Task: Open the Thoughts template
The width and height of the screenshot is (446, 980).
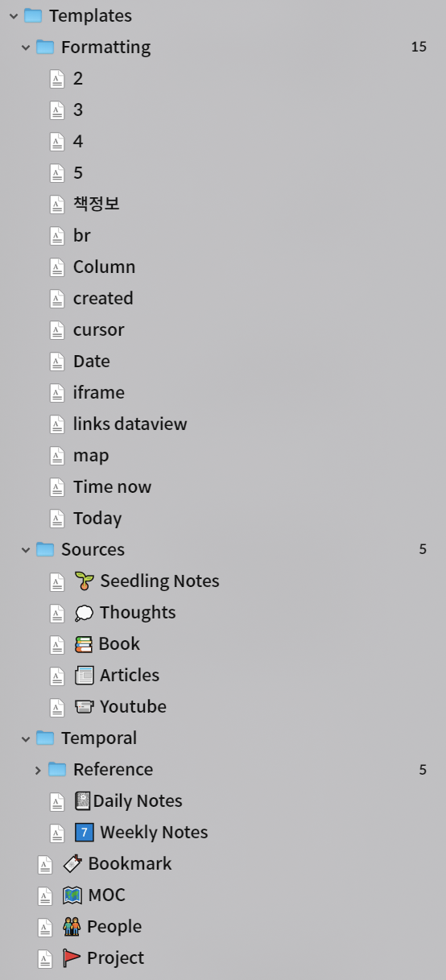Action: 138,612
